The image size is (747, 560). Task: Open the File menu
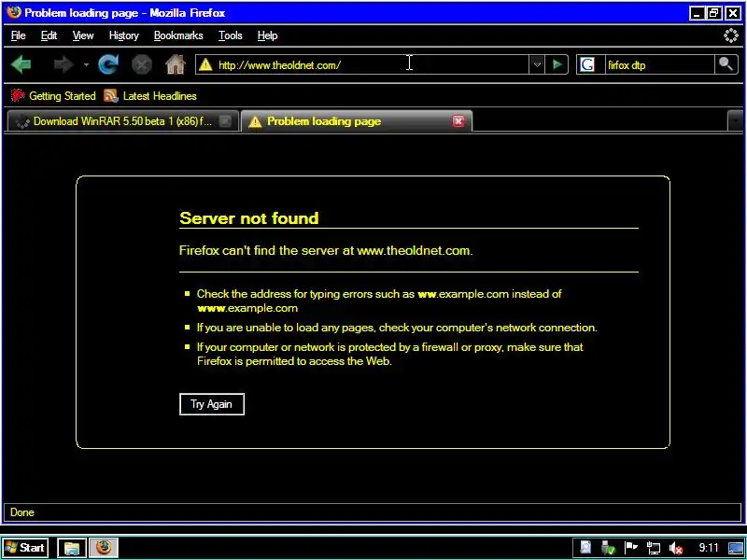coord(18,35)
